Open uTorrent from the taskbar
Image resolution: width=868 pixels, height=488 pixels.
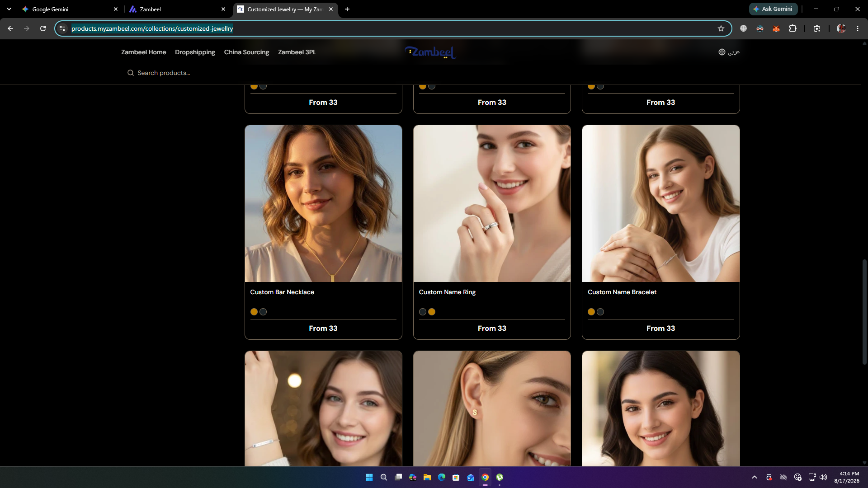500,477
